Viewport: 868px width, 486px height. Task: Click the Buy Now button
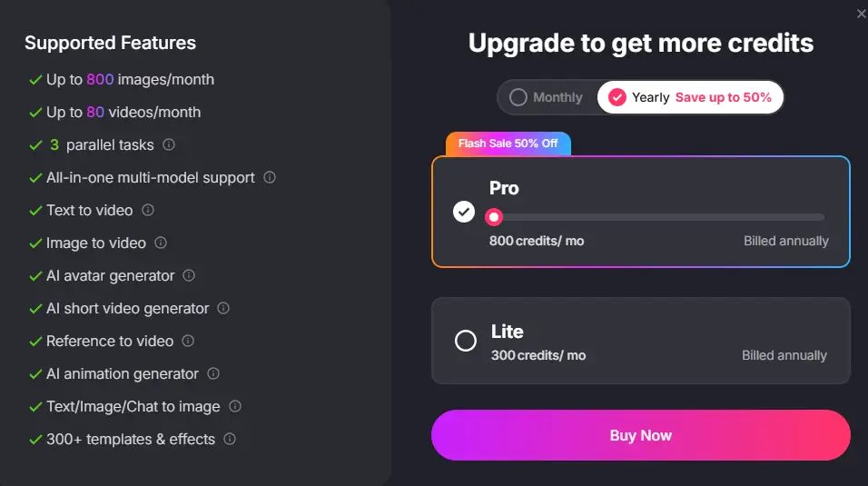(x=640, y=435)
